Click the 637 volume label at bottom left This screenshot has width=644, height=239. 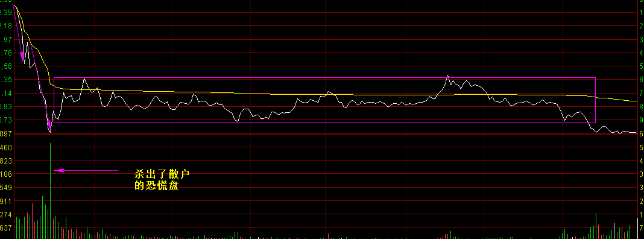coord(6,228)
